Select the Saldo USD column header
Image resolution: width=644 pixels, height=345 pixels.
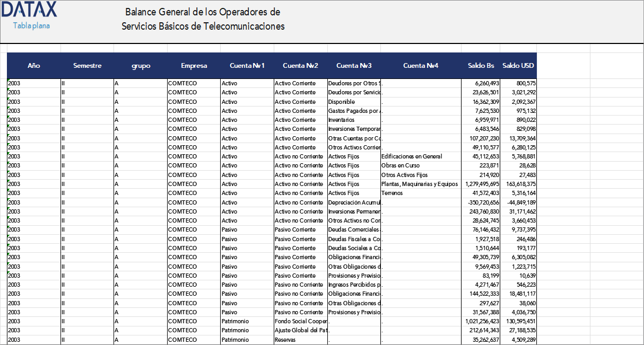click(x=518, y=66)
